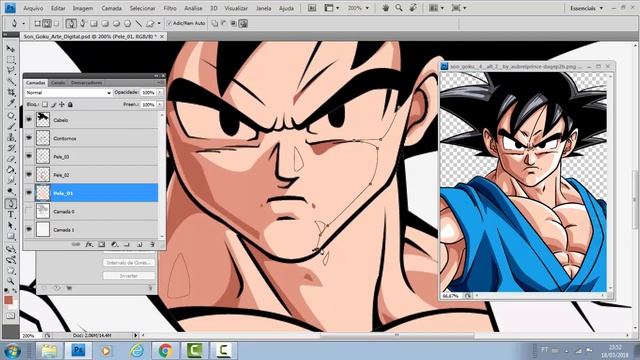Pick the Line shape option in the options bar

coord(139,24)
